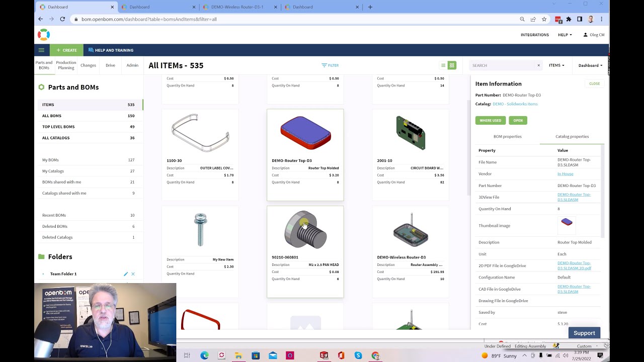The width and height of the screenshot is (644, 362).
Task: Switch to BOM properties tab
Action: point(507,136)
